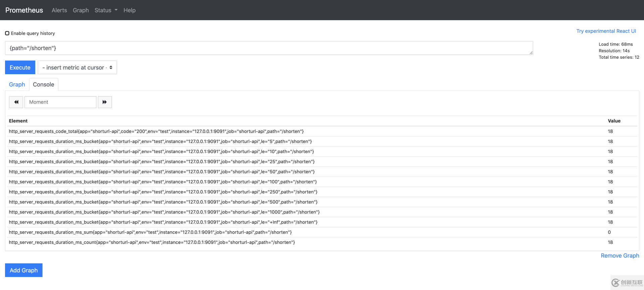
Task: Click the Load time: 68ms stat
Action: 616,44
